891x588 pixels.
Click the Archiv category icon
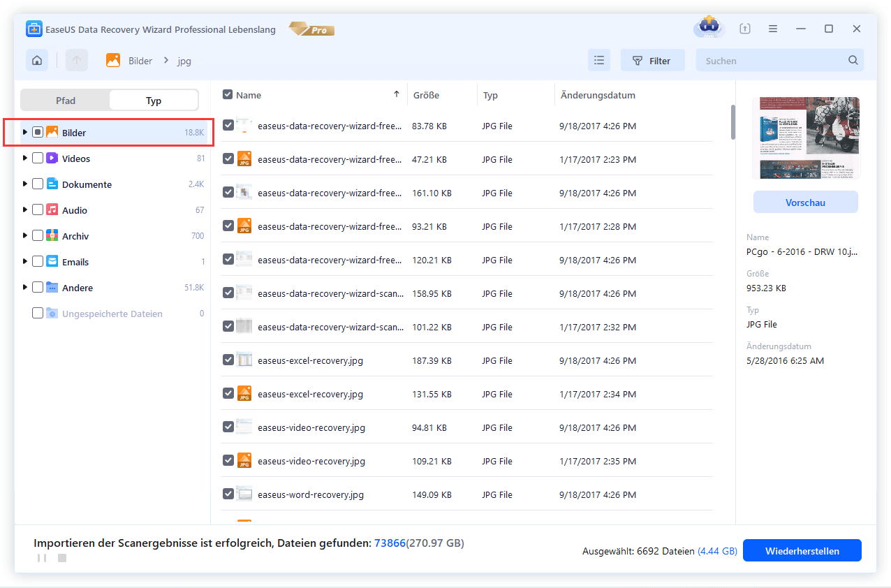52,236
